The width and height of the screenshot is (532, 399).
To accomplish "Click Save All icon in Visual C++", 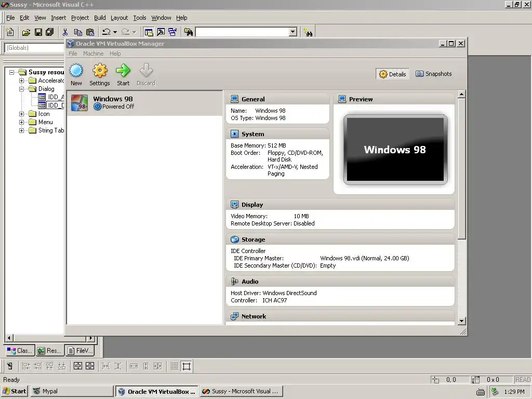I will pos(49,32).
